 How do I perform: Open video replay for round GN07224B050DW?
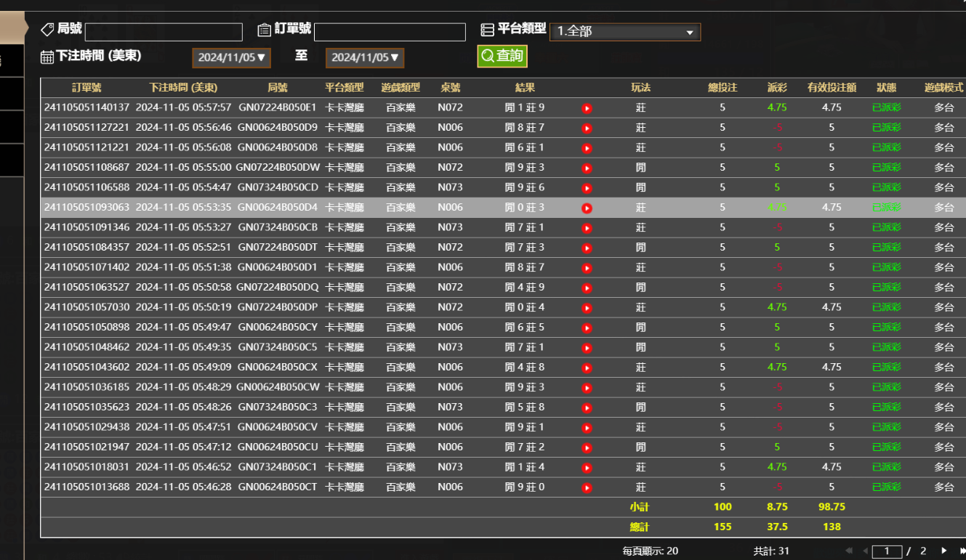(587, 169)
